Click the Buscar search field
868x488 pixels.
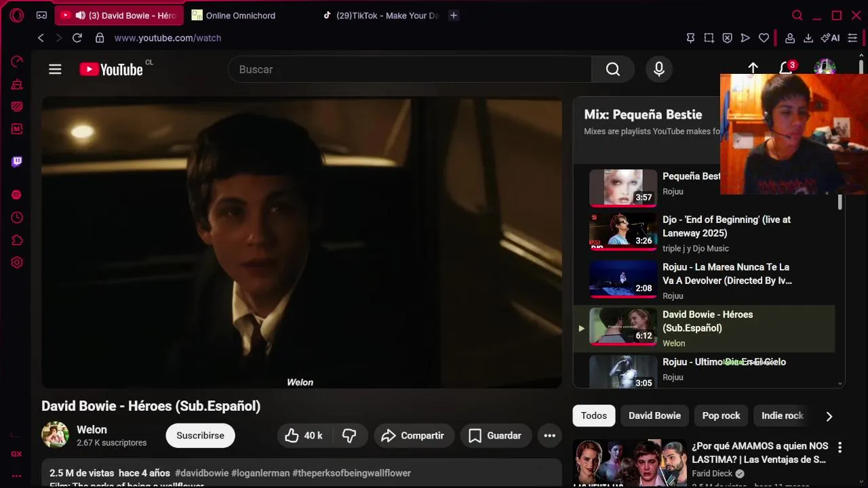410,69
